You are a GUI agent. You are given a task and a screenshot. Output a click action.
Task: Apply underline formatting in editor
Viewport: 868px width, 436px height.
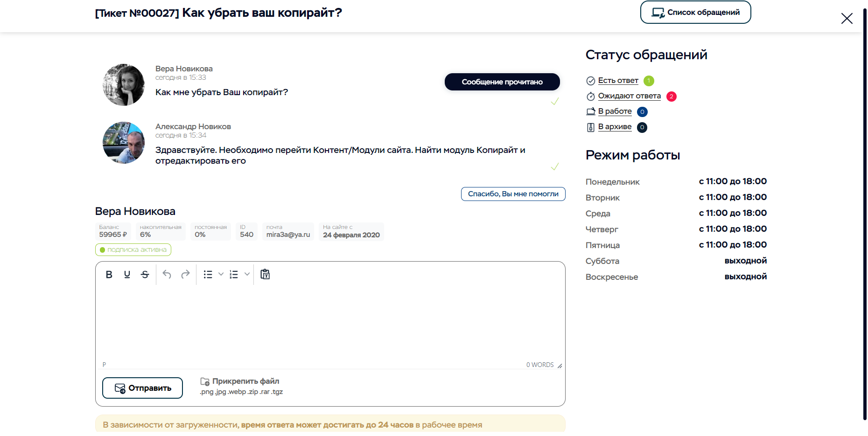point(127,275)
